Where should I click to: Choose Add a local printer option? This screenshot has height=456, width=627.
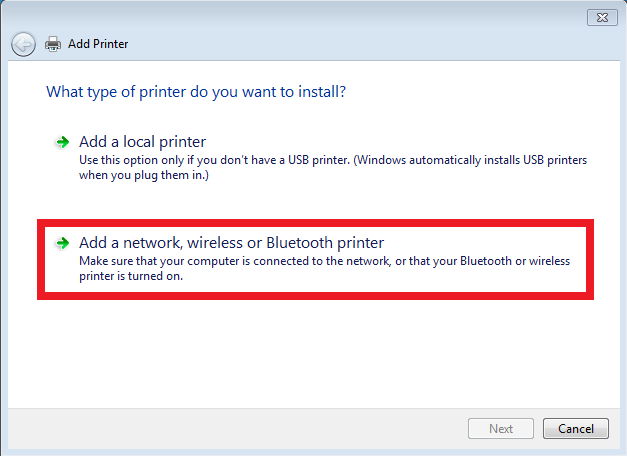tap(142, 142)
